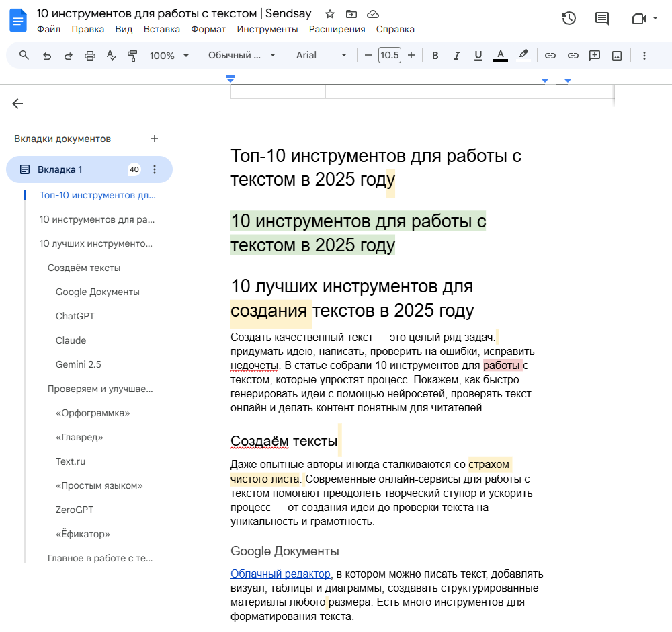
Task: Open the Вид menu
Action: coord(124,29)
